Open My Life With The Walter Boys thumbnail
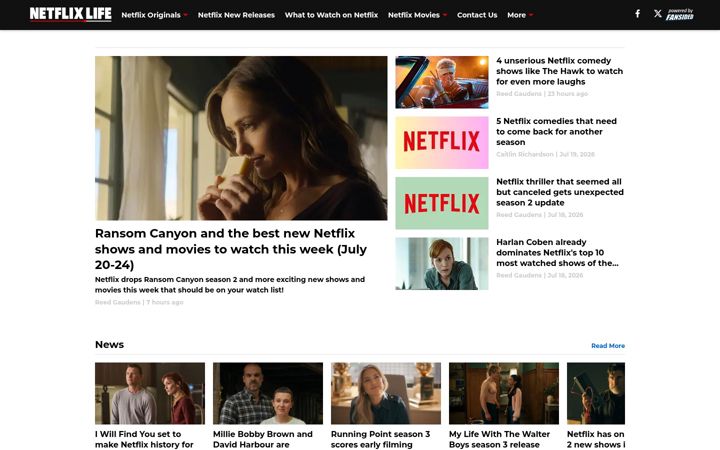Viewport: 720px width, 450px height. tap(504, 393)
